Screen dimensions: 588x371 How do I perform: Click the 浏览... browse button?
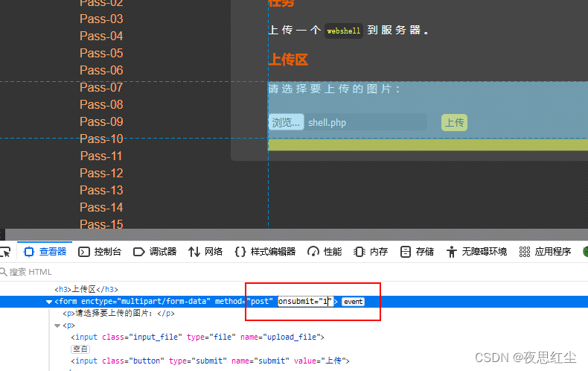(286, 122)
